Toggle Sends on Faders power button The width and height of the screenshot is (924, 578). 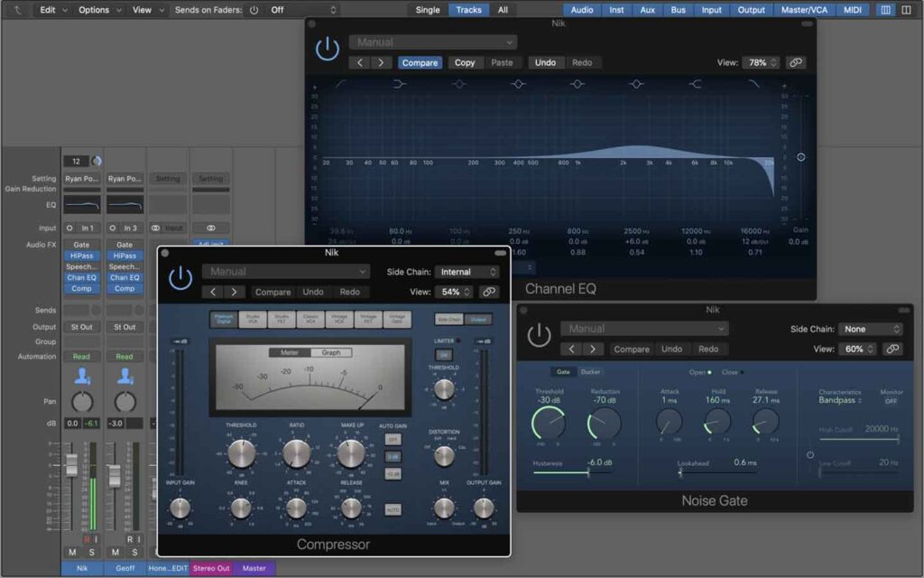tap(254, 10)
